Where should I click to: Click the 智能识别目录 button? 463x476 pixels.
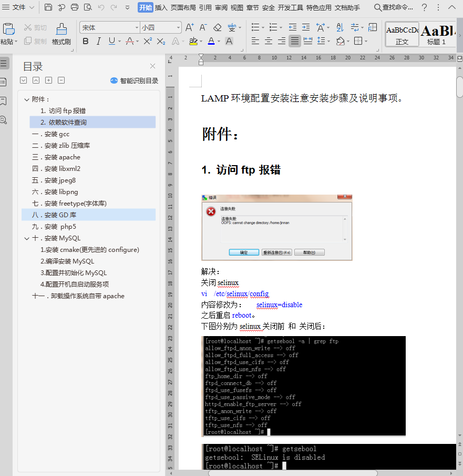click(x=134, y=80)
